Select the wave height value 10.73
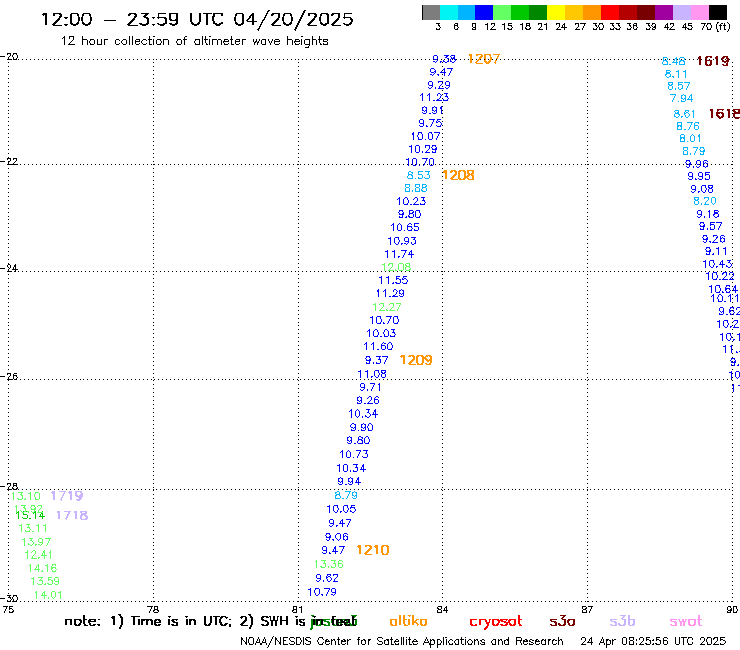 [x=353, y=454]
